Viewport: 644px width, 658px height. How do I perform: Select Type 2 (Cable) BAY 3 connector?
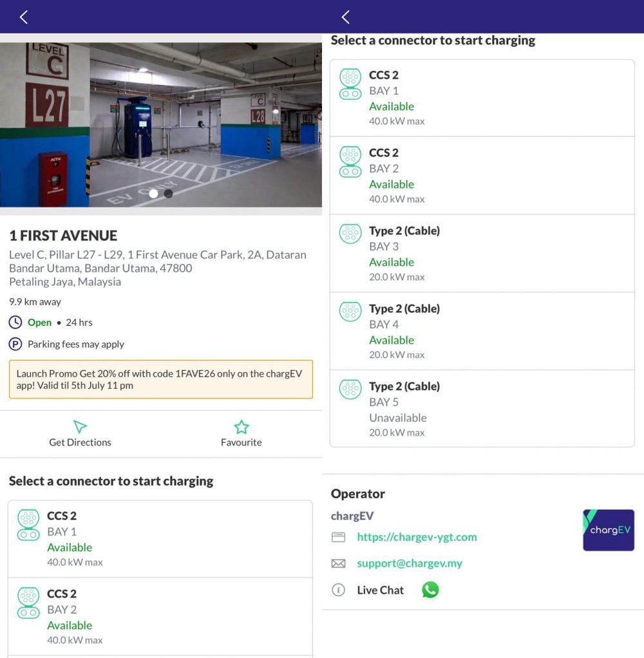[482, 254]
